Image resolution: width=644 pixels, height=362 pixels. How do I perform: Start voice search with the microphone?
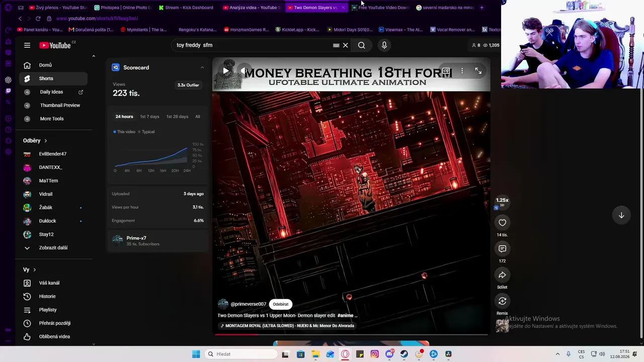(x=384, y=45)
